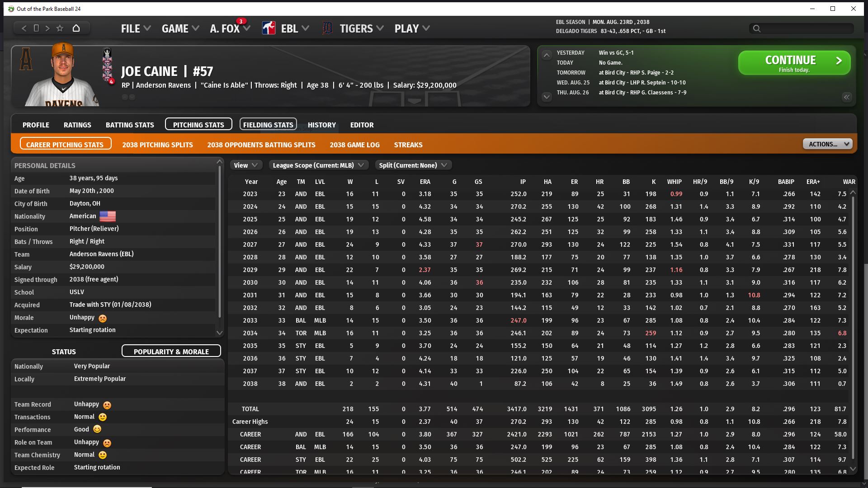Click the Actions button

tap(827, 144)
